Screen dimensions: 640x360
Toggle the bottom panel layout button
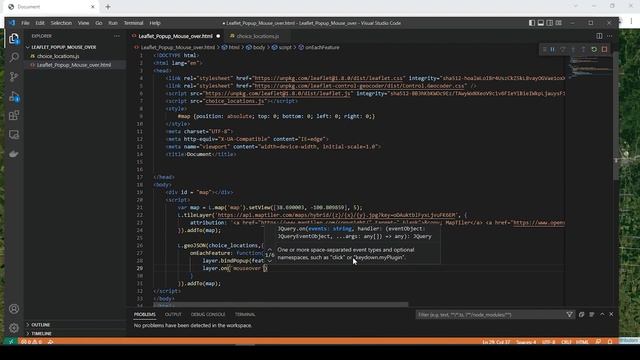(x=541, y=23)
